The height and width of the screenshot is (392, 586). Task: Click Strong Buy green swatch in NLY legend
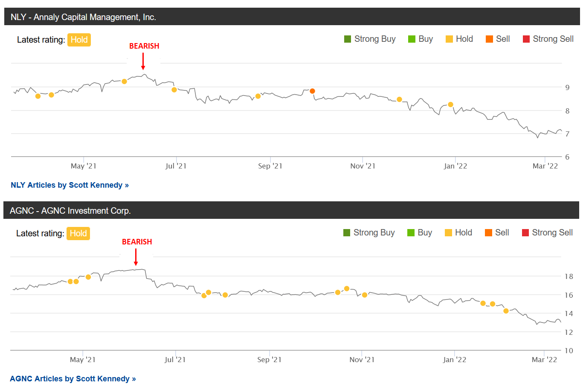point(348,39)
